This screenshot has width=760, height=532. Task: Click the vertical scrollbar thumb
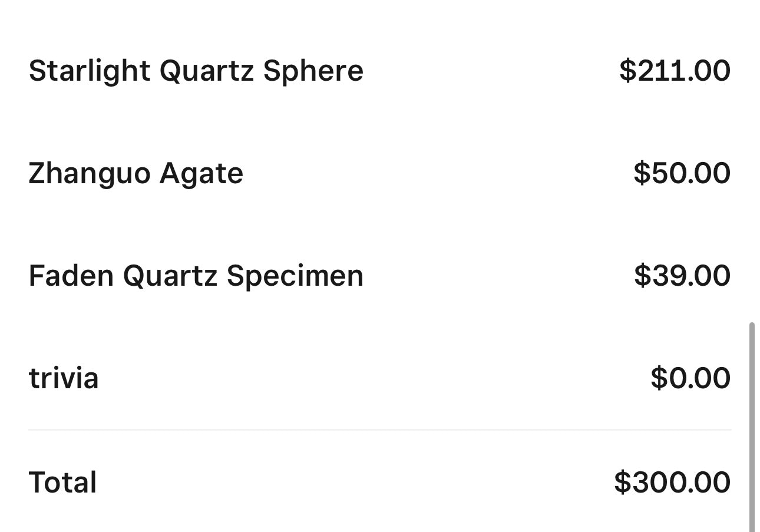coord(752,427)
